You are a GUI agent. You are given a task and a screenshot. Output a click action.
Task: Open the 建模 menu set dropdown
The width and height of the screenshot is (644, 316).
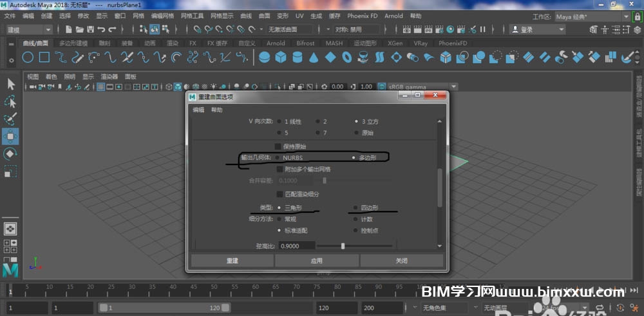tap(30, 29)
